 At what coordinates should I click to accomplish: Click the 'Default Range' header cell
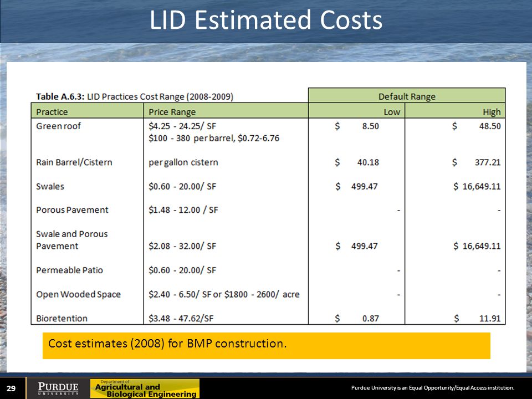(x=407, y=95)
